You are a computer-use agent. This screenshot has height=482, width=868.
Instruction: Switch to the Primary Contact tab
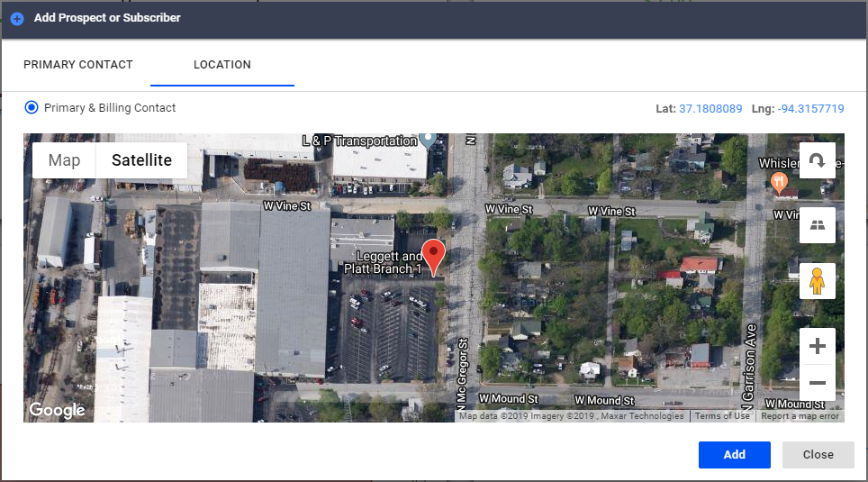tap(78, 65)
